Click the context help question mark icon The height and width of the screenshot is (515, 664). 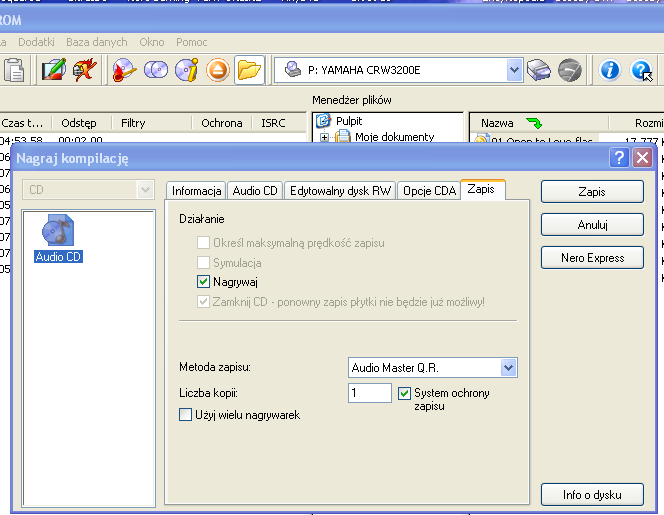(x=641, y=70)
